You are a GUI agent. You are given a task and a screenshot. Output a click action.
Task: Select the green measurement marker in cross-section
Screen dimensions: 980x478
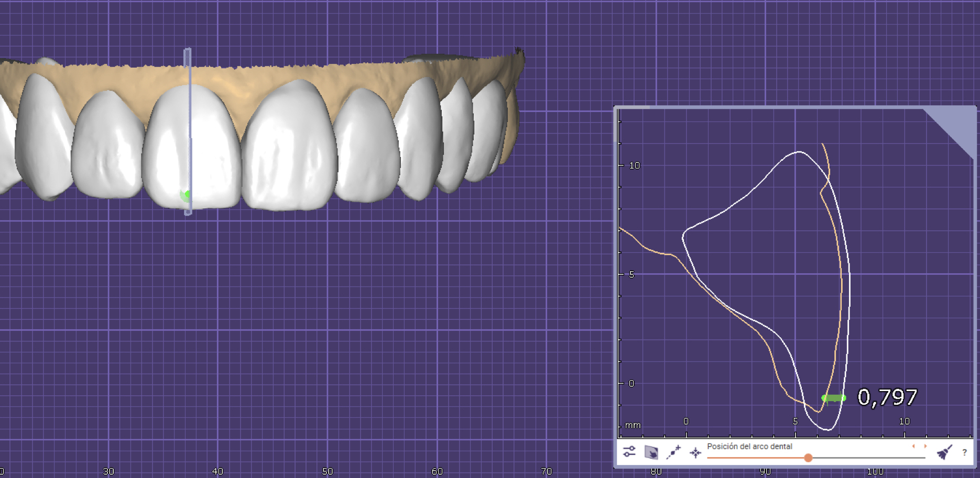pos(833,398)
